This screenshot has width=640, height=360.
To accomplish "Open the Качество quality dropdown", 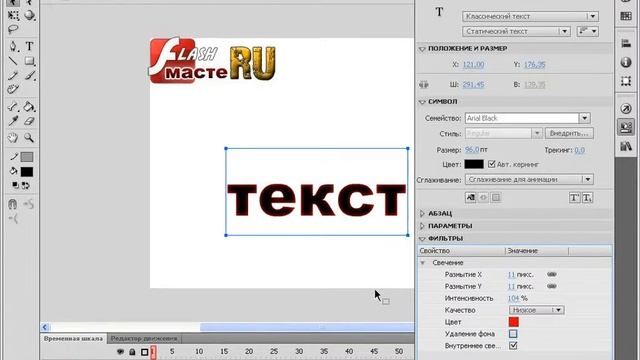I will coord(536,310).
